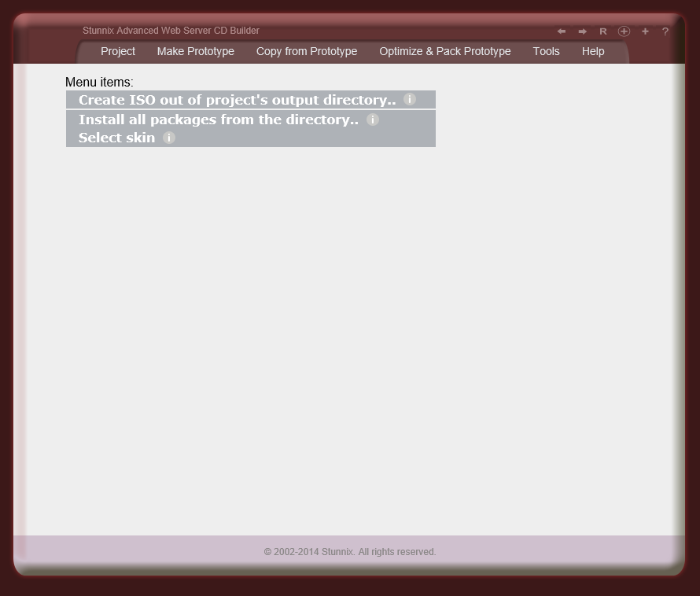Viewport: 700px width, 596px height.
Task: Click the info icon beside Install all packages
Action: point(373,120)
